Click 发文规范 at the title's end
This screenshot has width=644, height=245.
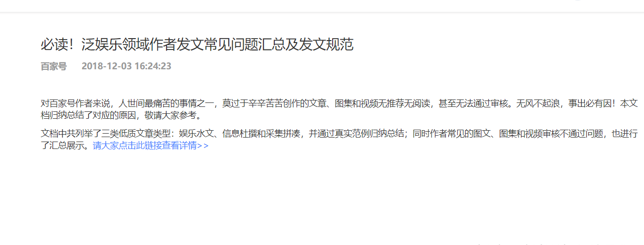click(326, 45)
